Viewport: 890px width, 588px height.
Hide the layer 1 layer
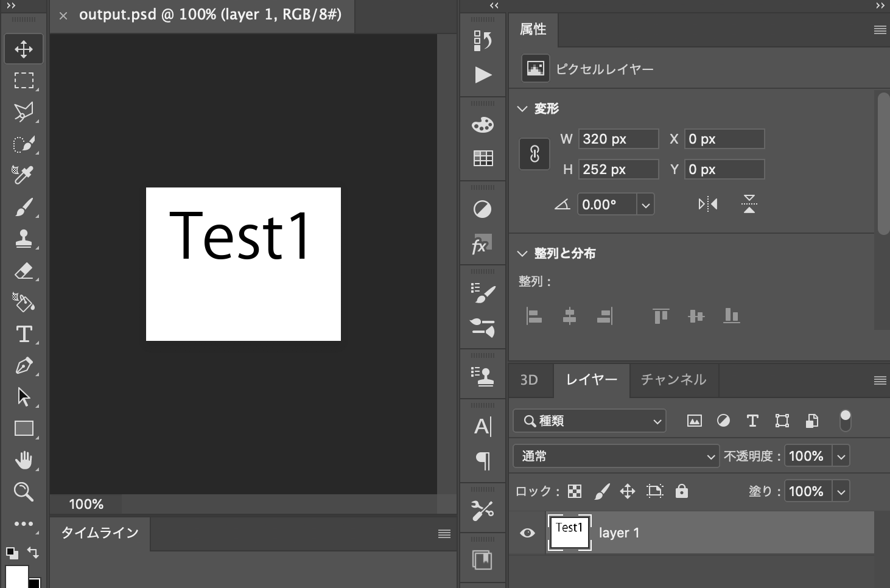(x=527, y=533)
